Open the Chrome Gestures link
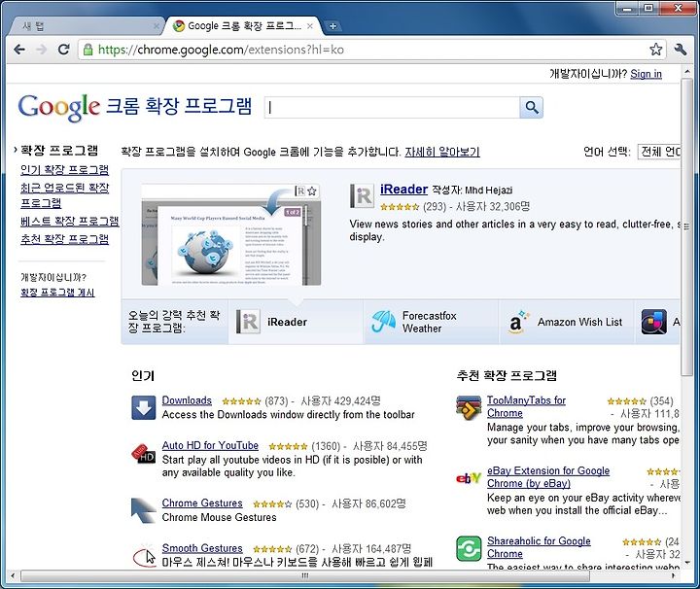The height and width of the screenshot is (589, 700). [x=202, y=503]
